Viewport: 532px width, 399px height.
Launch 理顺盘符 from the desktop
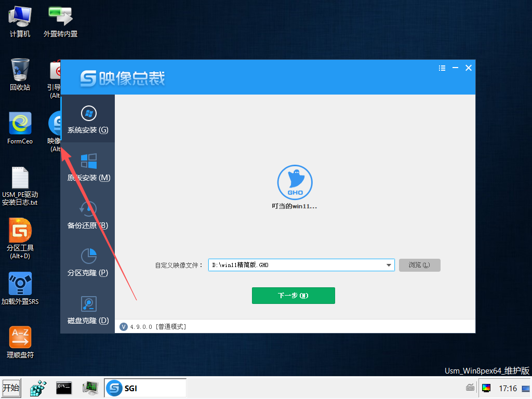pyautogui.click(x=20, y=337)
